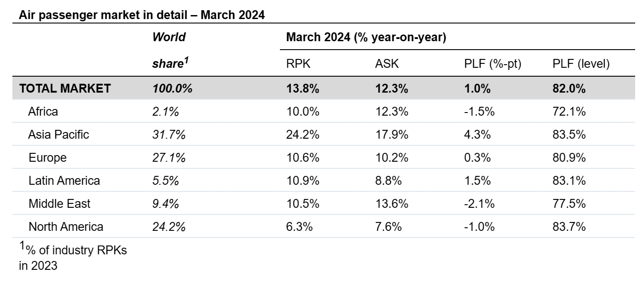This screenshot has width=644, height=288.
Task: Select the World share column header
Action: [x=169, y=50]
